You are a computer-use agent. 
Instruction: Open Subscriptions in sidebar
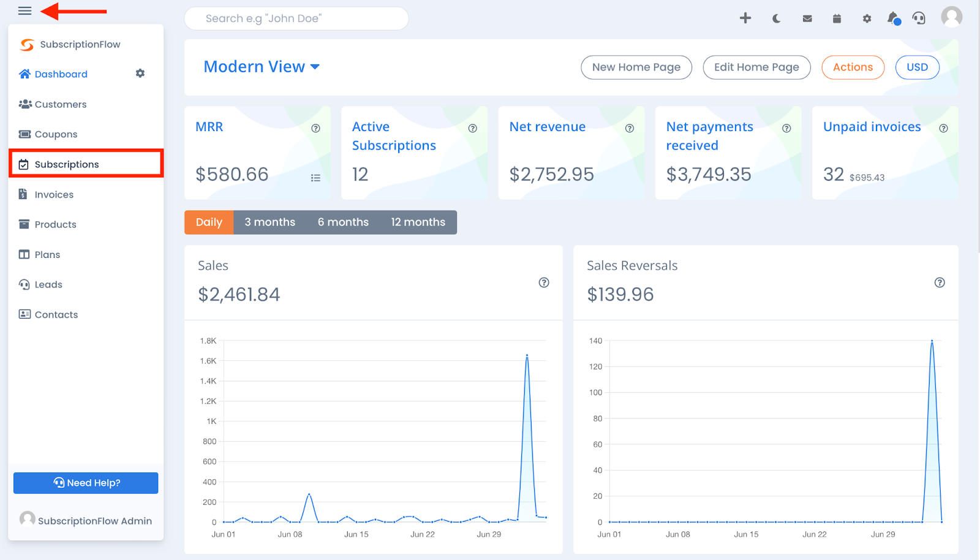coord(86,164)
